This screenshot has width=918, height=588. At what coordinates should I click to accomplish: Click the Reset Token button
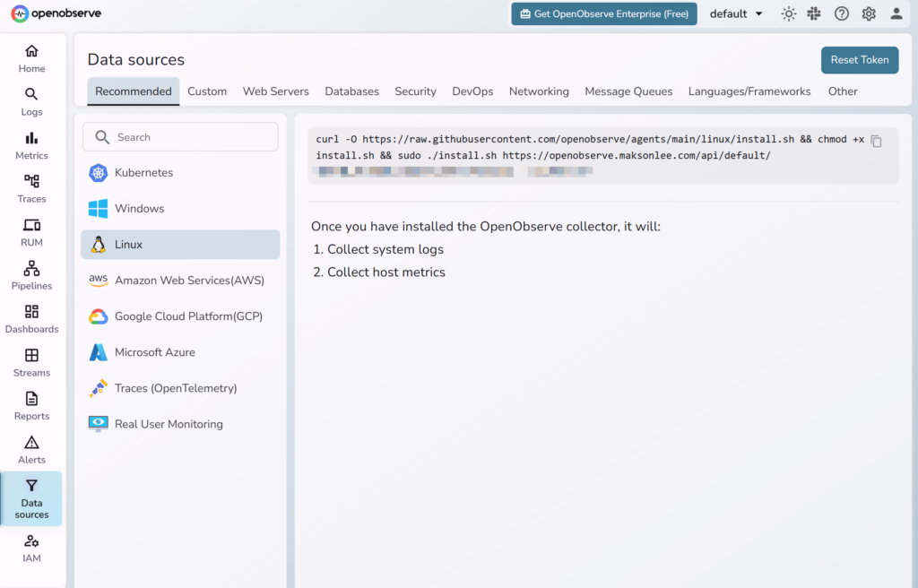click(x=859, y=60)
